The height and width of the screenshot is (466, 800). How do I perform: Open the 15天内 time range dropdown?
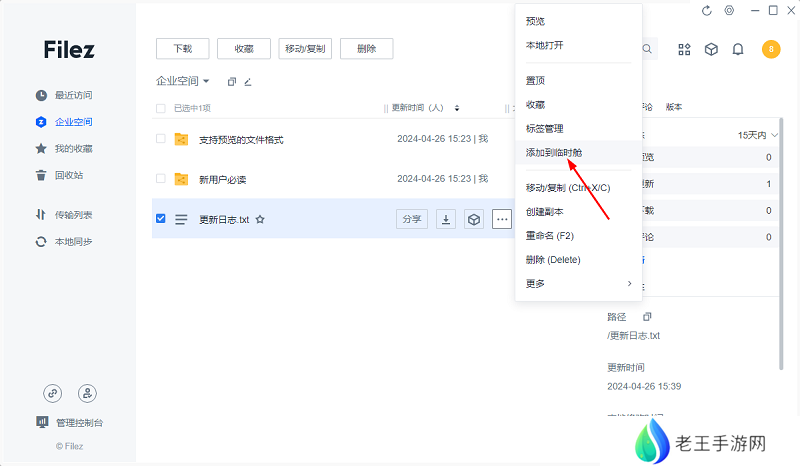758,135
